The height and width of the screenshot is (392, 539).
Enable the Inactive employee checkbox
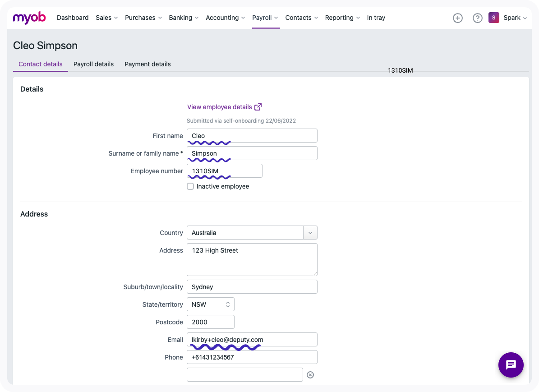pos(190,186)
